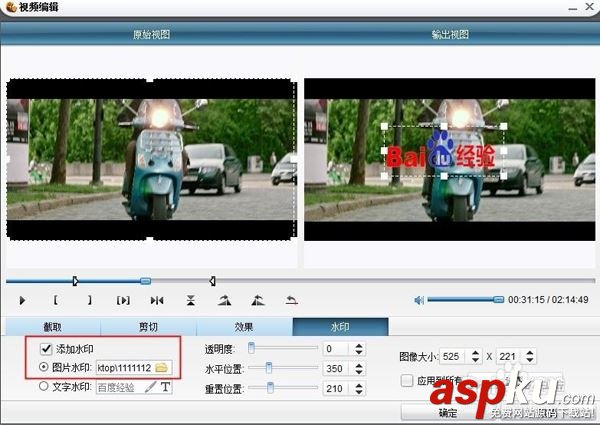600x425 pixels.
Task: Click the 透明度 value field 0
Action: pos(338,349)
